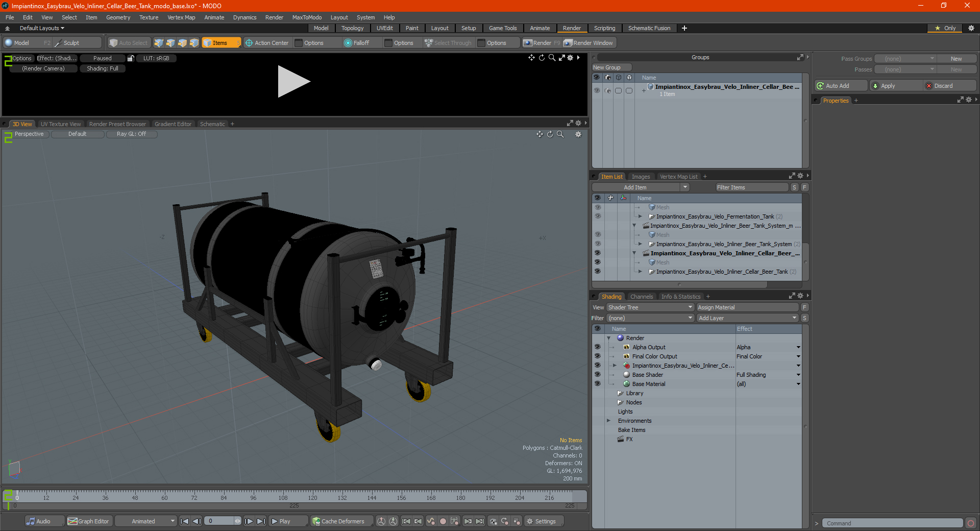Click Discard button
This screenshot has width=980, height=531.
pos(949,86)
